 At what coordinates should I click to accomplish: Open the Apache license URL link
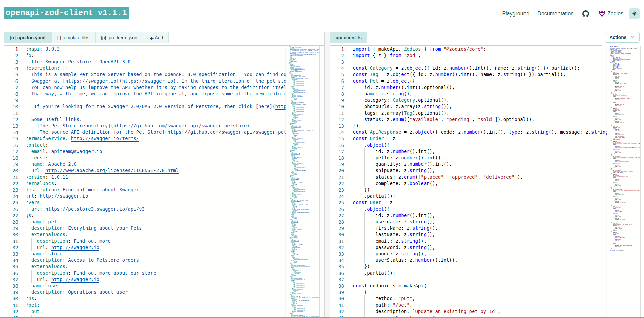[112, 170]
